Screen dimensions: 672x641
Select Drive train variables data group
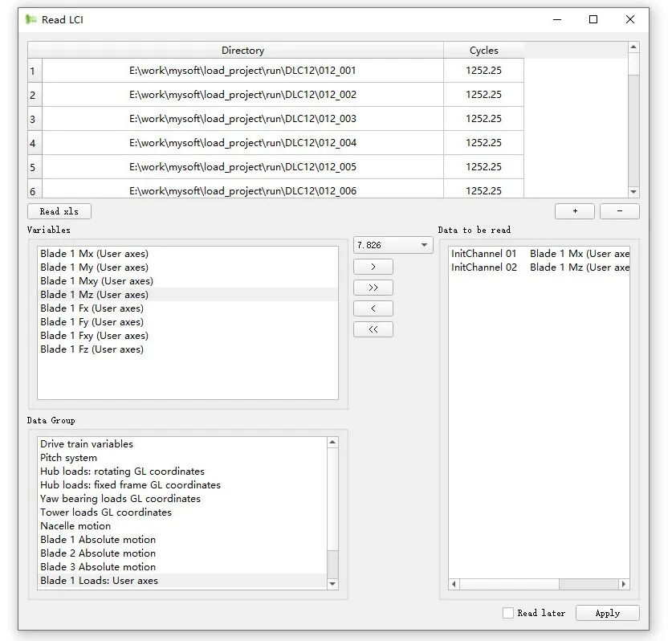(182, 443)
